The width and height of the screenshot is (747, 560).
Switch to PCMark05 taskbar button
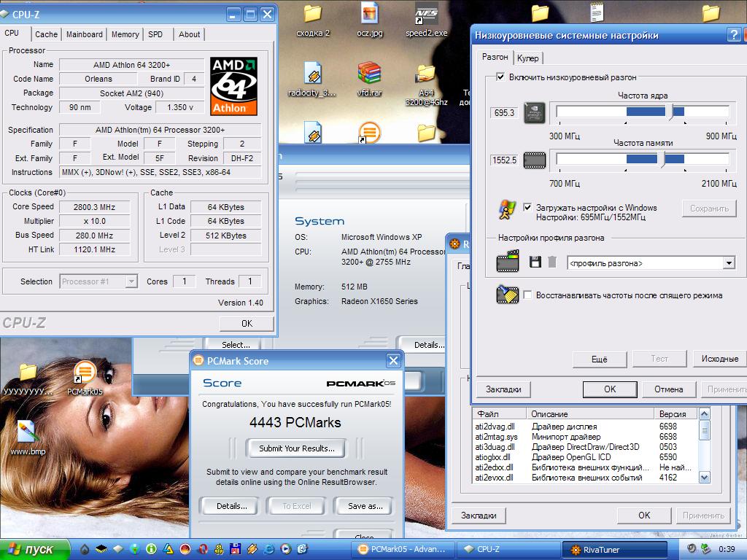pos(403,550)
